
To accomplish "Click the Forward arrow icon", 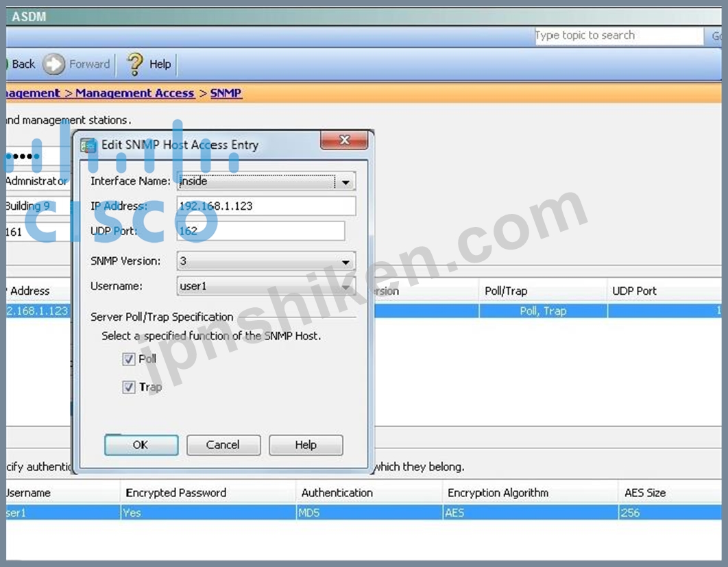I will click(54, 64).
